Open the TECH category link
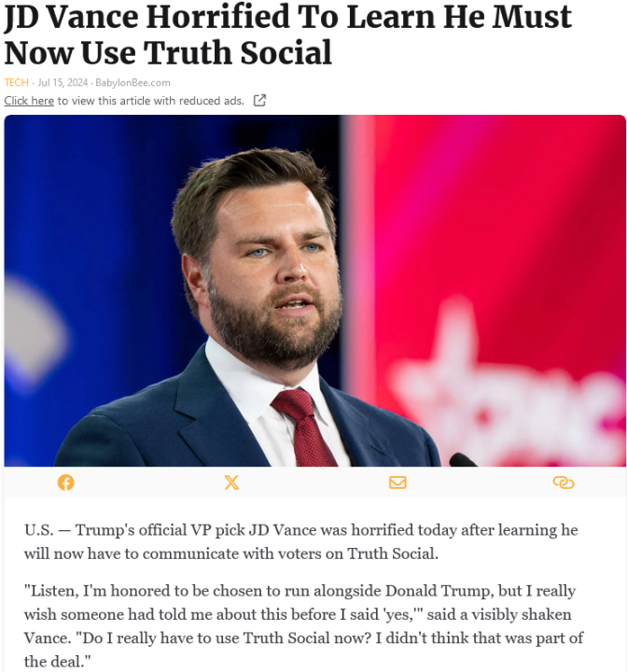Viewport: 627px width, 672px height. [16, 82]
